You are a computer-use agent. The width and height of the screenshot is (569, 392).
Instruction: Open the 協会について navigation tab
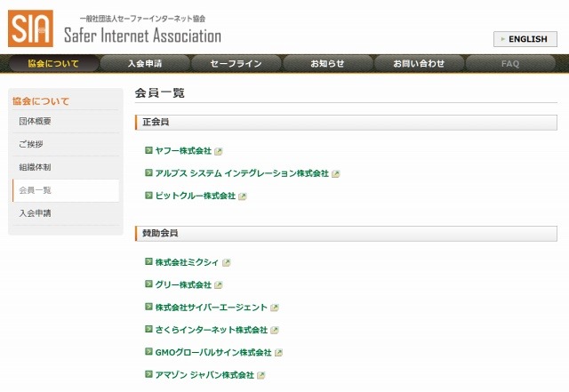53,63
